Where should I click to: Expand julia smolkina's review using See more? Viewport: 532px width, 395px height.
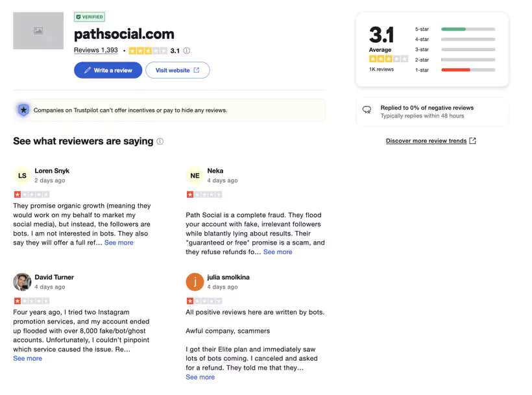point(200,377)
